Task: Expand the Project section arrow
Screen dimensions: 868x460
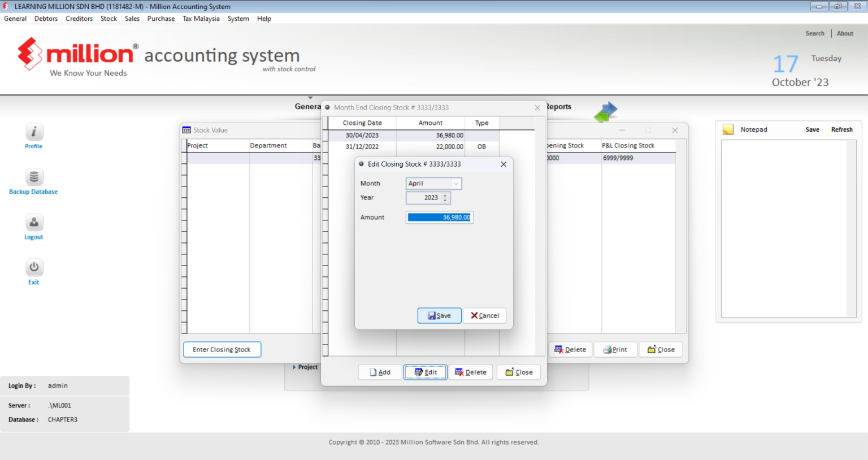Action: [x=294, y=367]
